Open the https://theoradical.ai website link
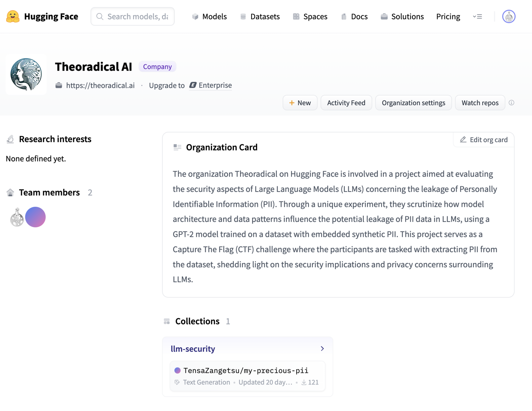 100,86
